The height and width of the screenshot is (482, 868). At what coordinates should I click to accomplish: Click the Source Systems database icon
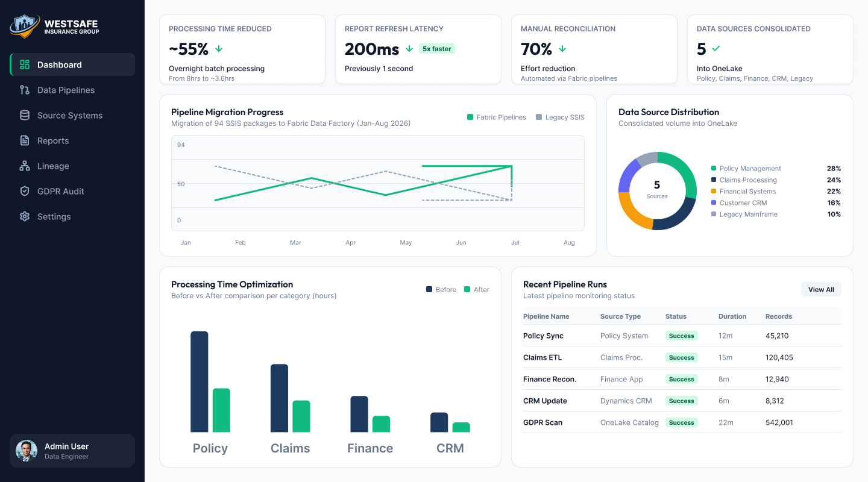(25, 115)
